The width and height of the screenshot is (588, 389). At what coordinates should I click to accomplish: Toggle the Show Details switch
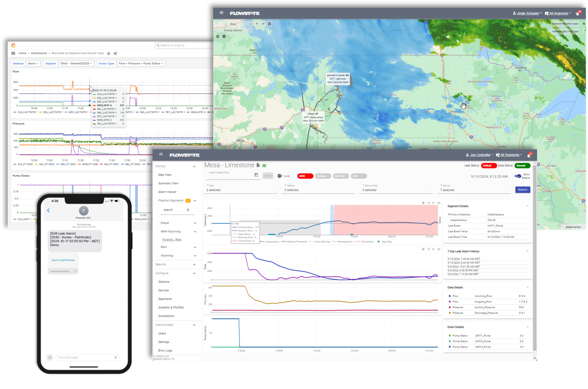pos(518,176)
